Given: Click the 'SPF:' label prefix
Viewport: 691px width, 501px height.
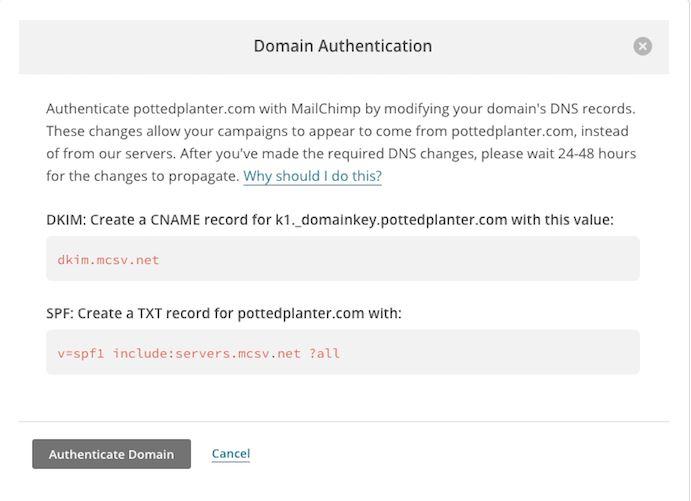Looking at the screenshot, I should coord(60,313).
